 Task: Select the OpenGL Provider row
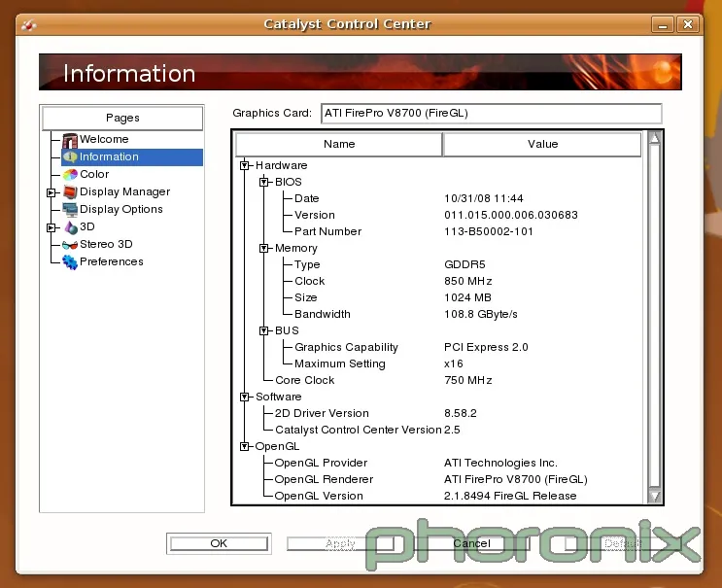click(438, 463)
